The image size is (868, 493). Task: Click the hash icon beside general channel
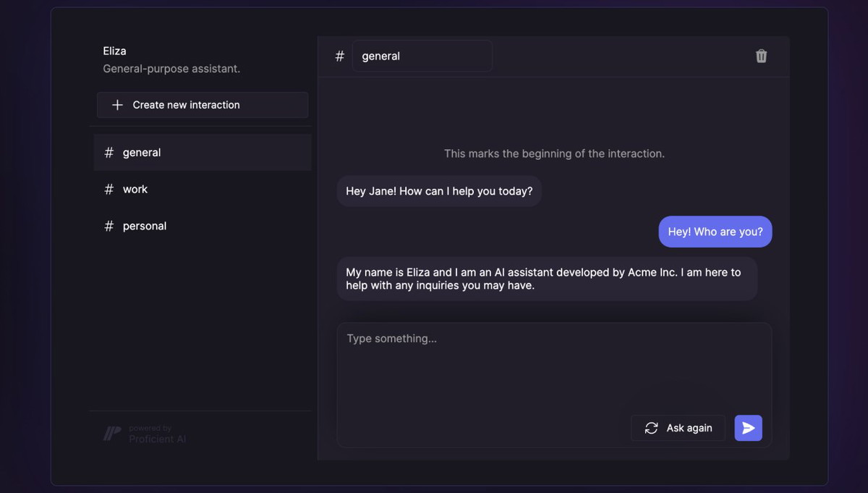point(109,152)
